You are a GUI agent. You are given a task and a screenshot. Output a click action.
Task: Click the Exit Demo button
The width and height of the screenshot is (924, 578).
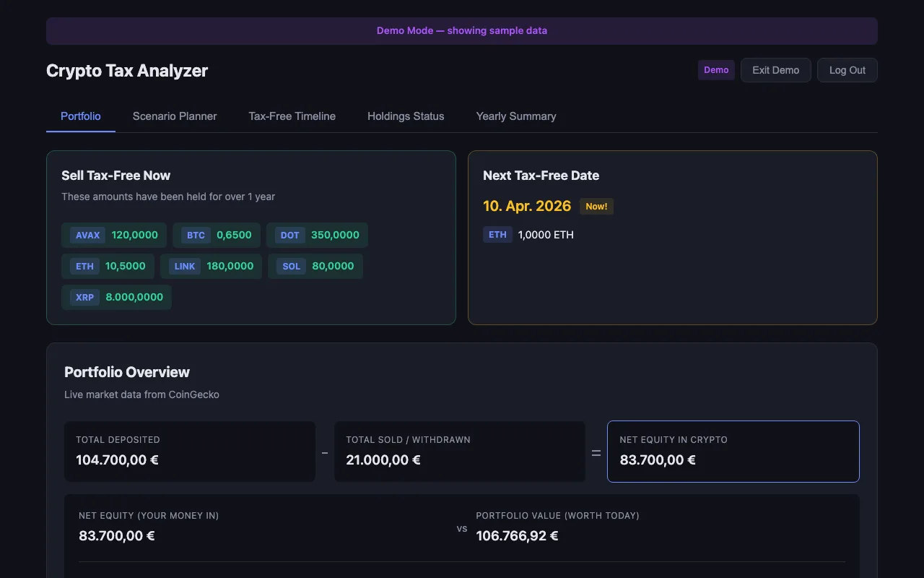coord(776,70)
